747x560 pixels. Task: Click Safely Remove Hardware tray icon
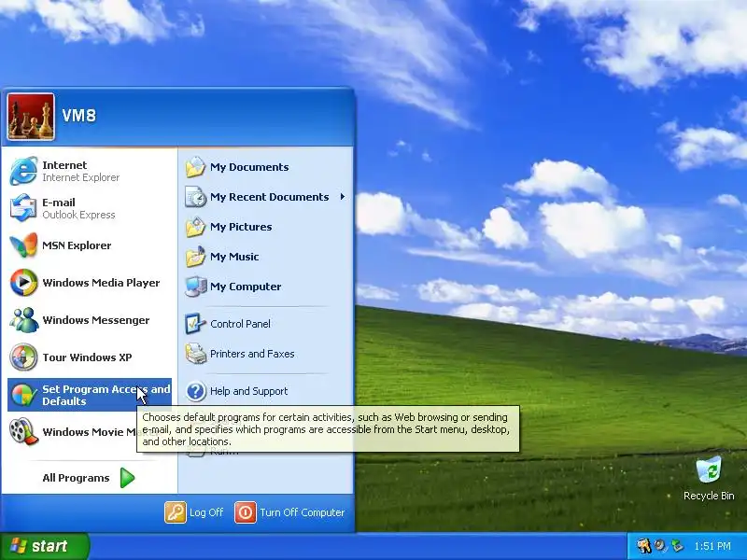(677, 546)
